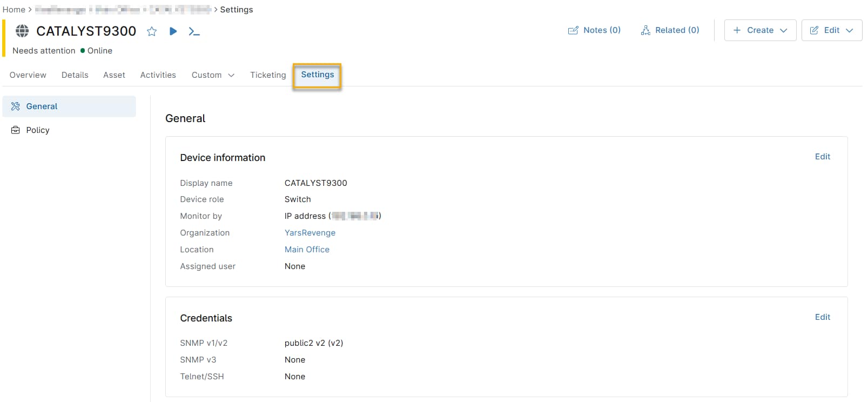
Task: Click the blue play action icon
Action: 173,31
